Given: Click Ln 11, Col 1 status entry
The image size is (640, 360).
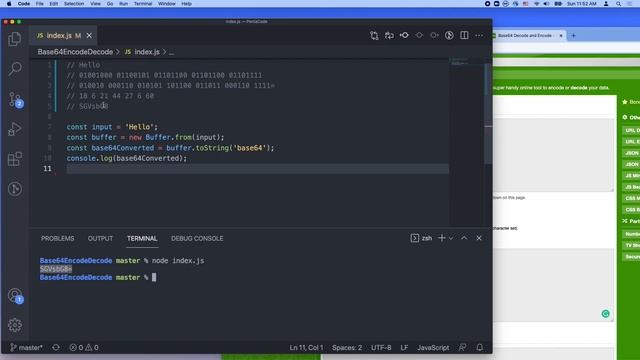Looking at the screenshot, I should pos(306,347).
